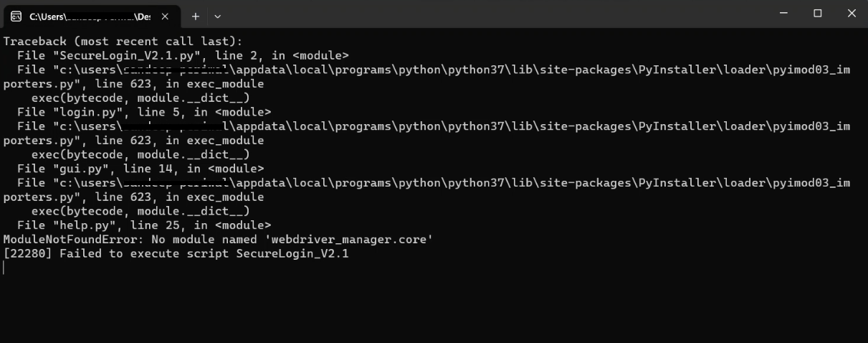Maximize the terminal window
The width and height of the screenshot is (868, 343).
818,14
